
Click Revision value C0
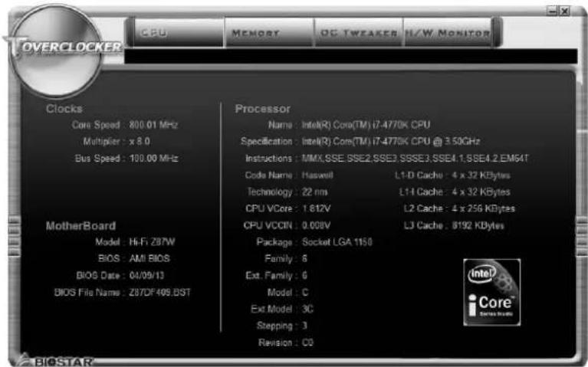point(307,342)
